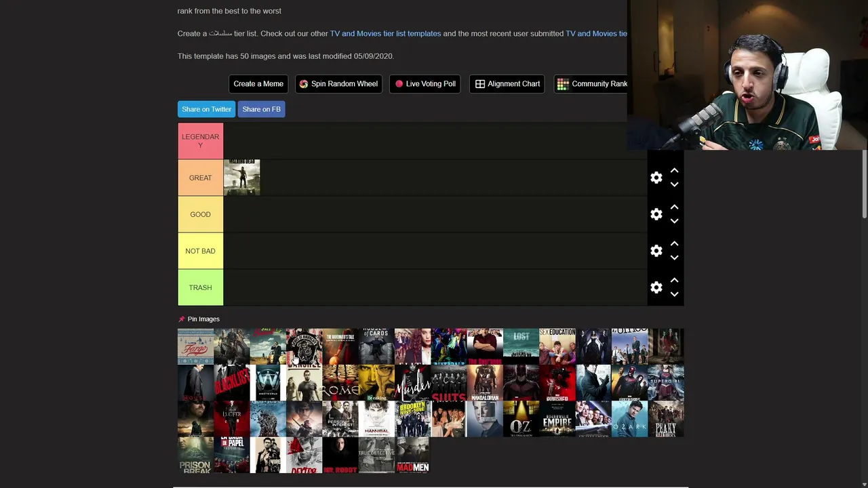Select the Lucifer poster thumbnail
The image size is (868, 488).
(232, 419)
